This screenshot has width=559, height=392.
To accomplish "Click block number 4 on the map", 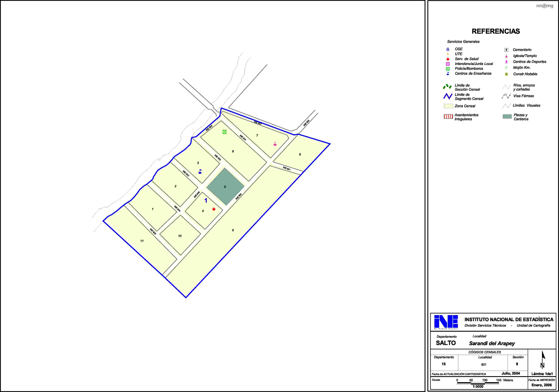I will (x=203, y=211).
